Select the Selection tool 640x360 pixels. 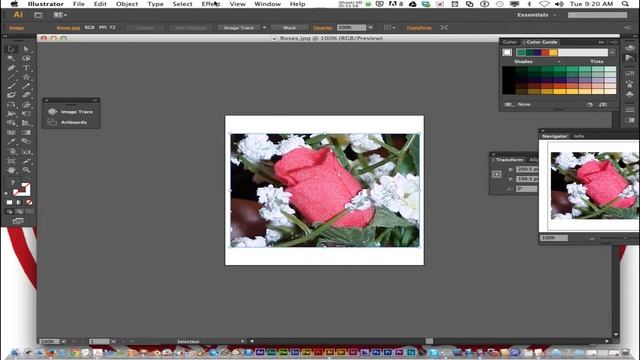[11, 49]
